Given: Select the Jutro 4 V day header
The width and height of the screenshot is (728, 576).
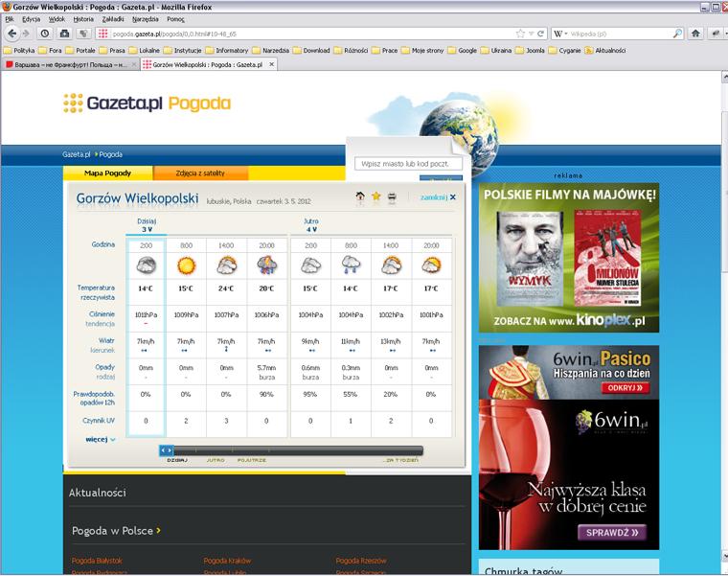Looking at the screenshot, I should tap(311, 225).
